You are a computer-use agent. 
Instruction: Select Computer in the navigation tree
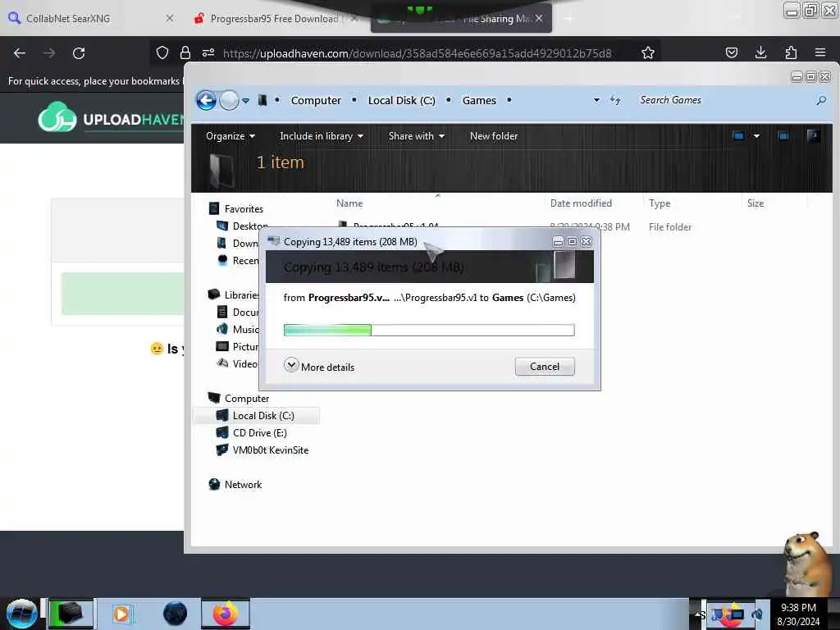pos(246,398)
